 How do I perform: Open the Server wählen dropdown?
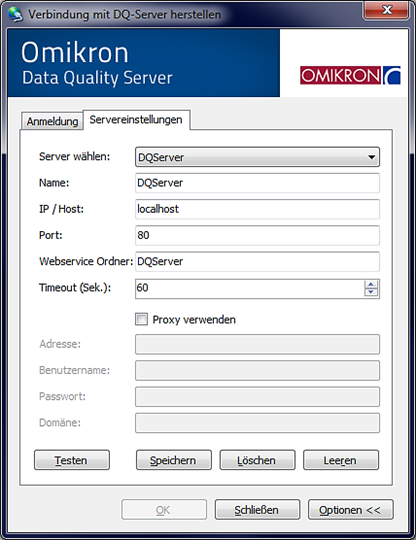click(x=257, y=157)
